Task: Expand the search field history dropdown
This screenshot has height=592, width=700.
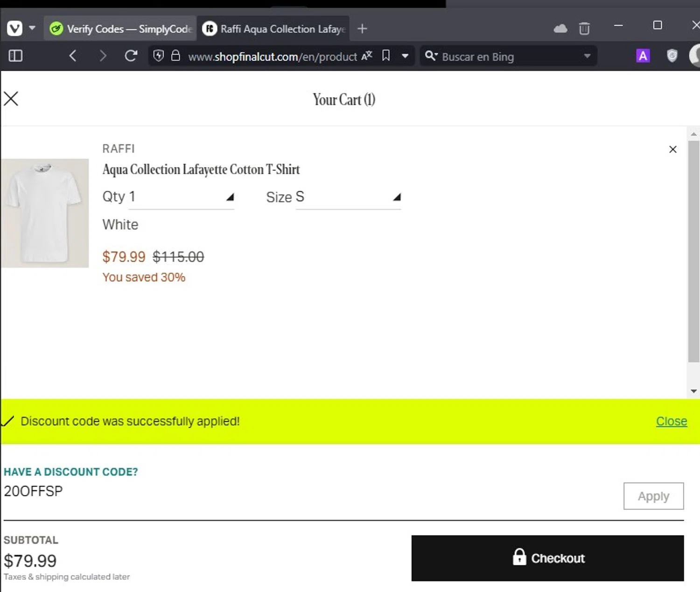Action: click(587, 56)
